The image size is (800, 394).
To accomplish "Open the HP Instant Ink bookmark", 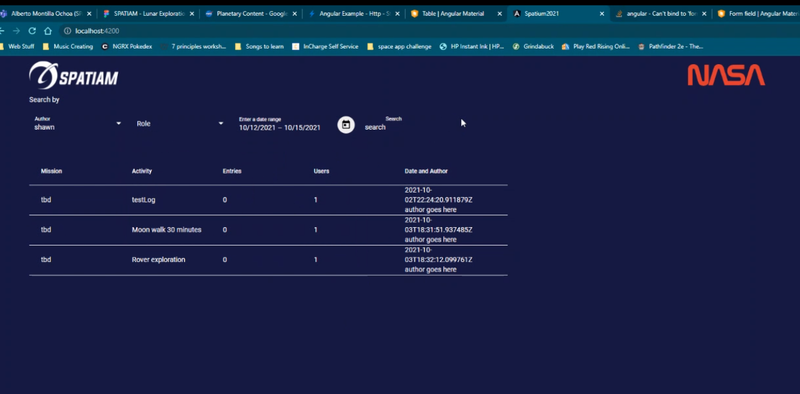I will [x=471, y=46].
